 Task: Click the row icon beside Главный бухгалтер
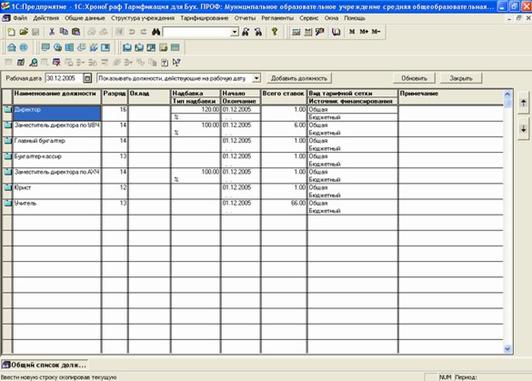(x=7, y=140)
